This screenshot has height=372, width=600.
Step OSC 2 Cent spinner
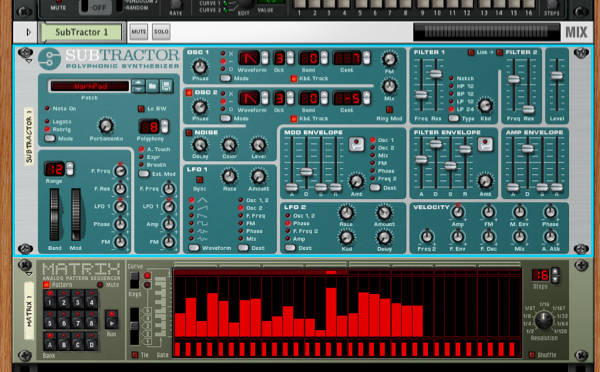pos(367,98)
